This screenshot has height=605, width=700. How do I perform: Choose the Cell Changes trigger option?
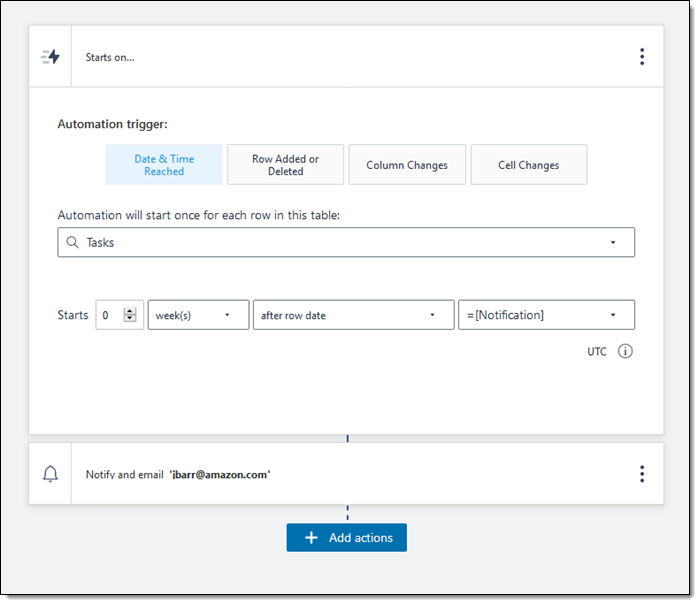pyautogui.click(x=528, y=165)
